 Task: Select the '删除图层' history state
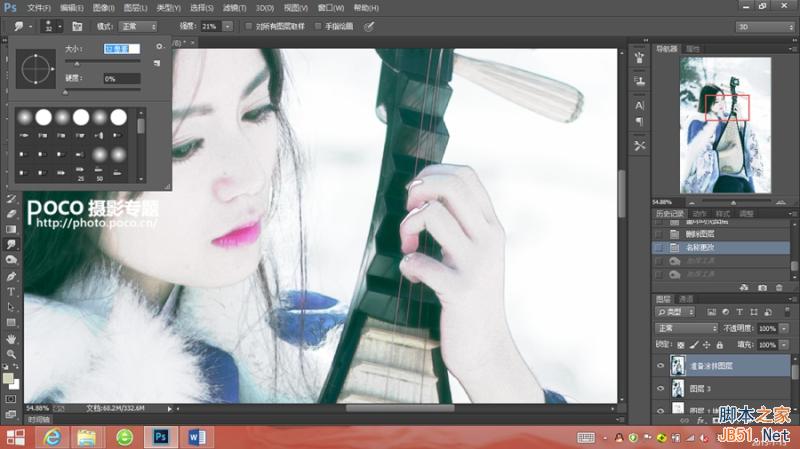tap(721, 234)
